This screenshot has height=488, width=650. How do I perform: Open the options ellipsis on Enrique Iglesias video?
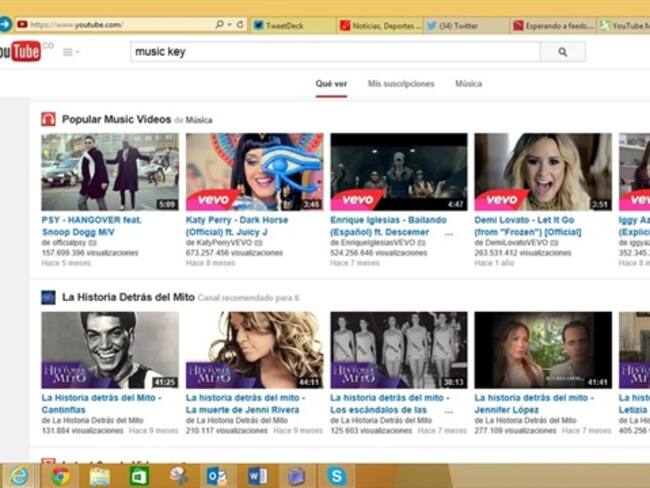coord(449,234)
